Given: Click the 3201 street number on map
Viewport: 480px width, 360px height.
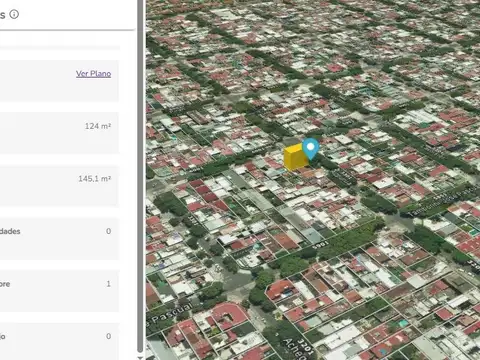Looking at the screenshot, I should (306, 347).
